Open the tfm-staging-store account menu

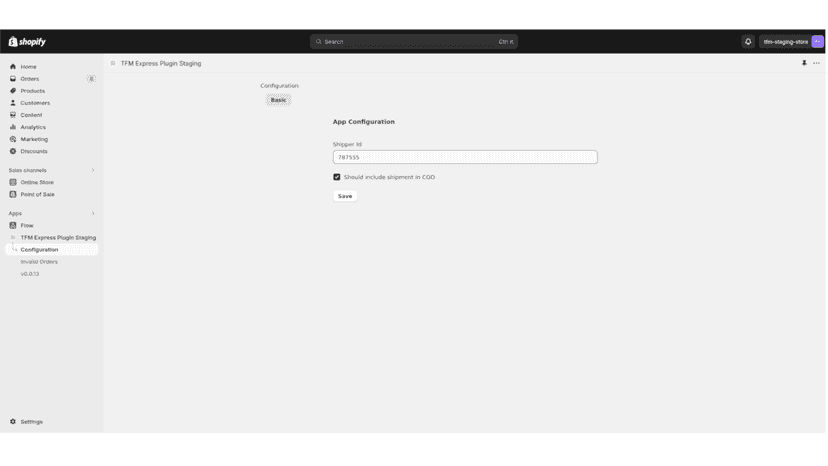pos(791,42)
